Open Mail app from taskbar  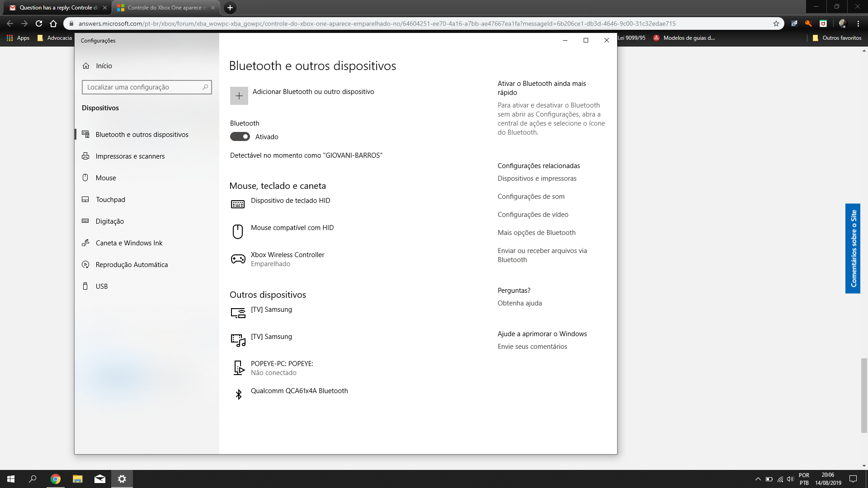[99, 479]
